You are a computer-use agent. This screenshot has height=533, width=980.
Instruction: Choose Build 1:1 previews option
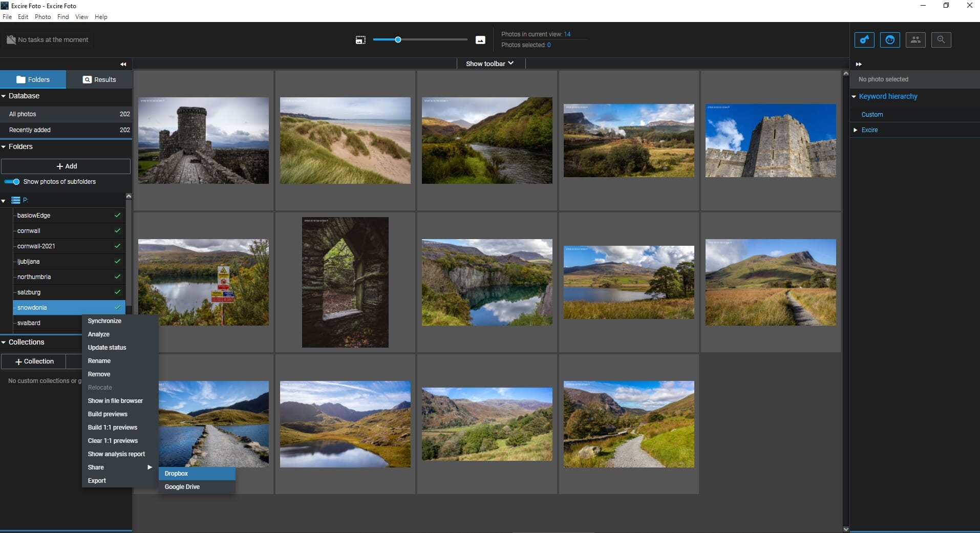click(120, 427)
